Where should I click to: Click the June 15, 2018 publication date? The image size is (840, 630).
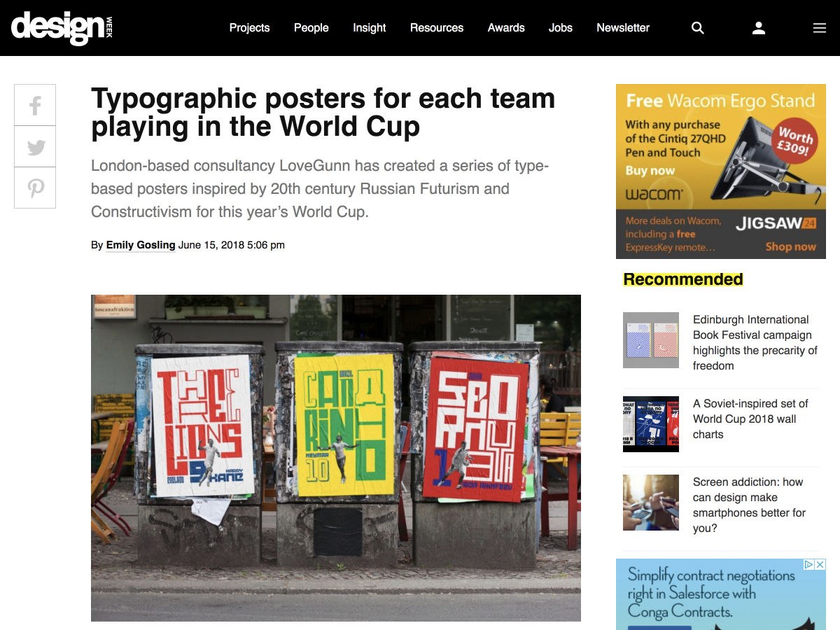coord(232,245)
